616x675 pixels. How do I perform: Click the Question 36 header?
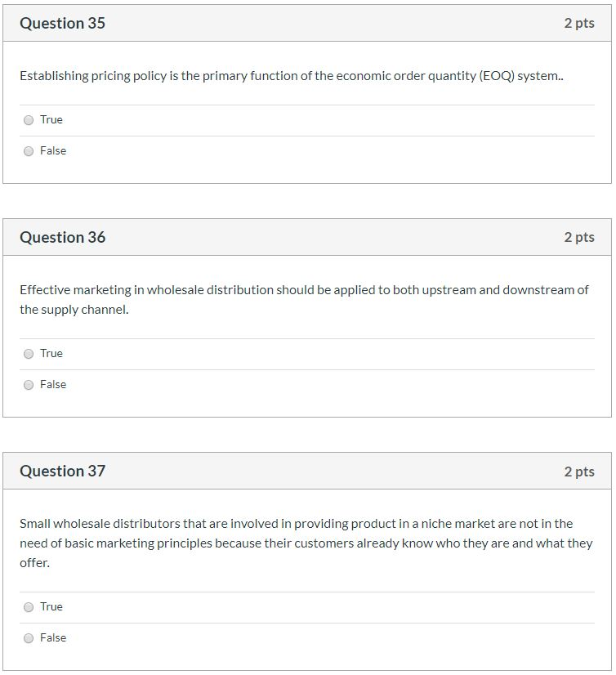(62, 237)
